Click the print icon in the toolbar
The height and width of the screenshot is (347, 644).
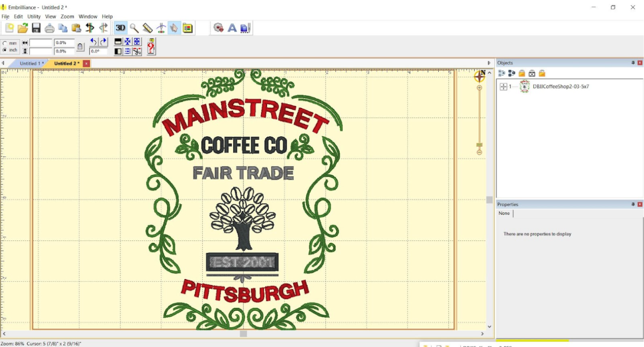click(x=49, y=28)
